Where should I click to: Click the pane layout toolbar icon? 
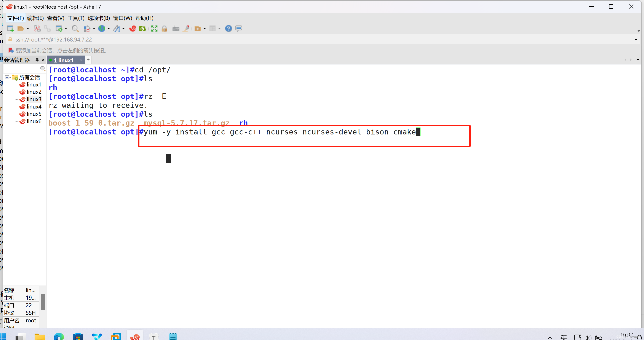(213, 29)
